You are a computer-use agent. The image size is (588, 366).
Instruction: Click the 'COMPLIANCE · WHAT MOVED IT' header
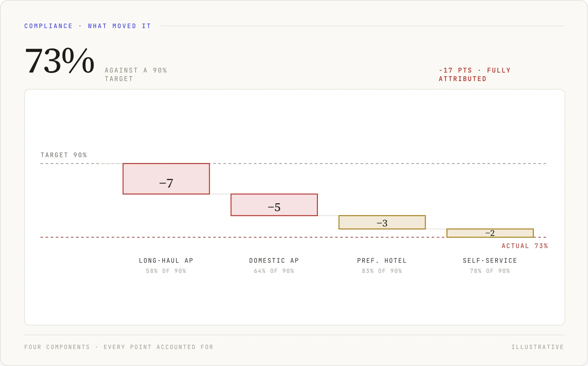click(x=88, y=26)
